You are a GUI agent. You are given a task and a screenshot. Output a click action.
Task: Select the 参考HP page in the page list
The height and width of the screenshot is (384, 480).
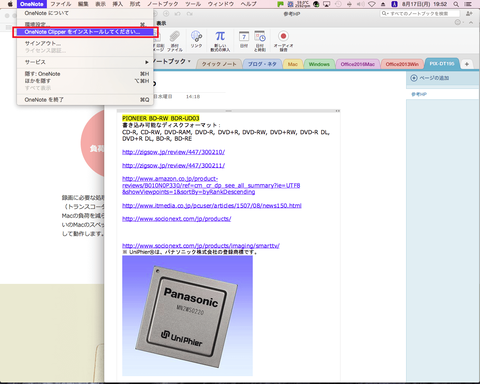coord(442,94)
